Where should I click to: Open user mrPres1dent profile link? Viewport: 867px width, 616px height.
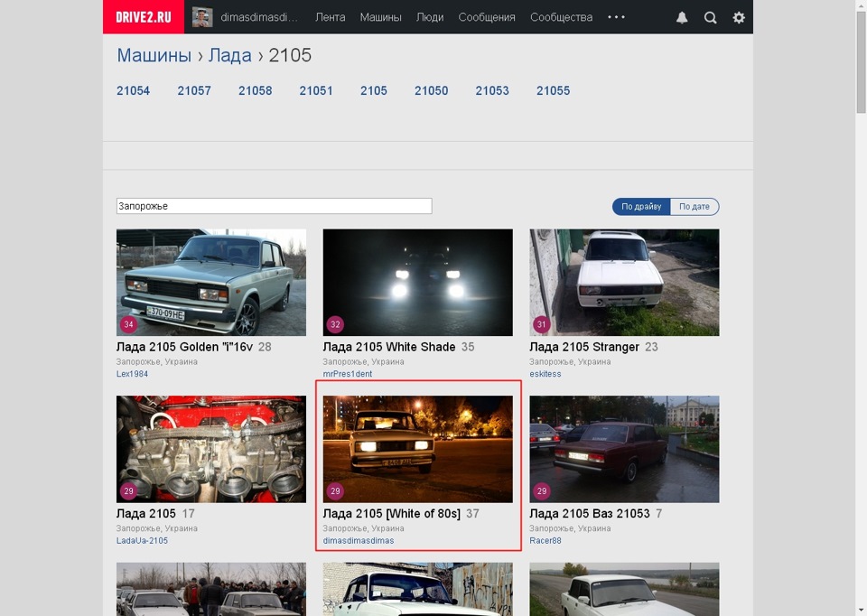click(x=347, y=374)
